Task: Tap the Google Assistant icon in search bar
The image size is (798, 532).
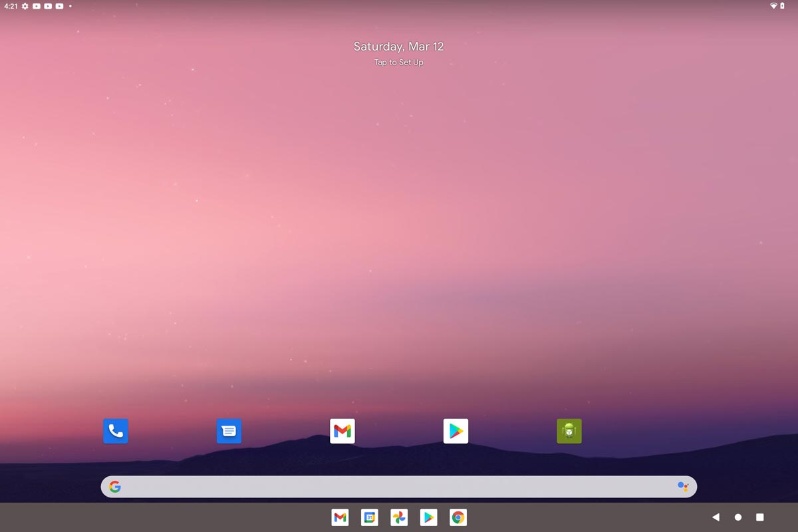Action: 682,487
